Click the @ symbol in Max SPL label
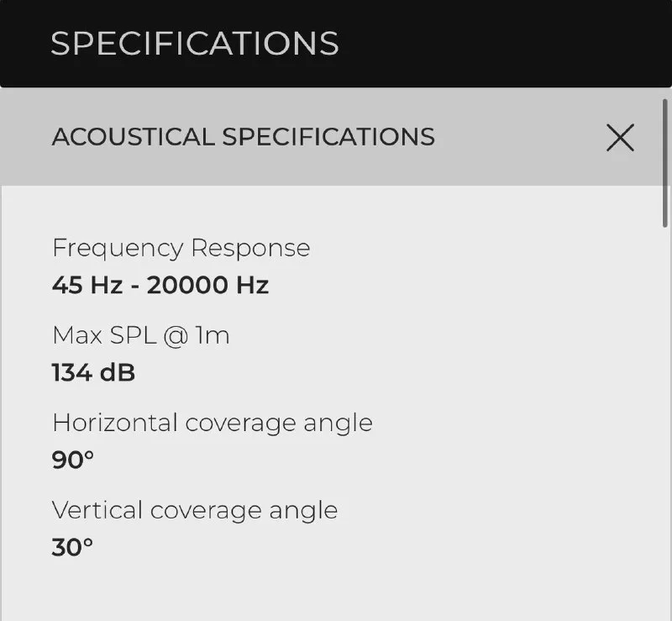The width and height of the screenshot is (672, 621). tap(176, 336)
